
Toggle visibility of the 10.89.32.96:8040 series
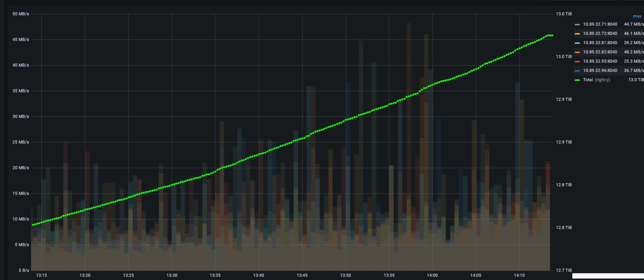600,71
